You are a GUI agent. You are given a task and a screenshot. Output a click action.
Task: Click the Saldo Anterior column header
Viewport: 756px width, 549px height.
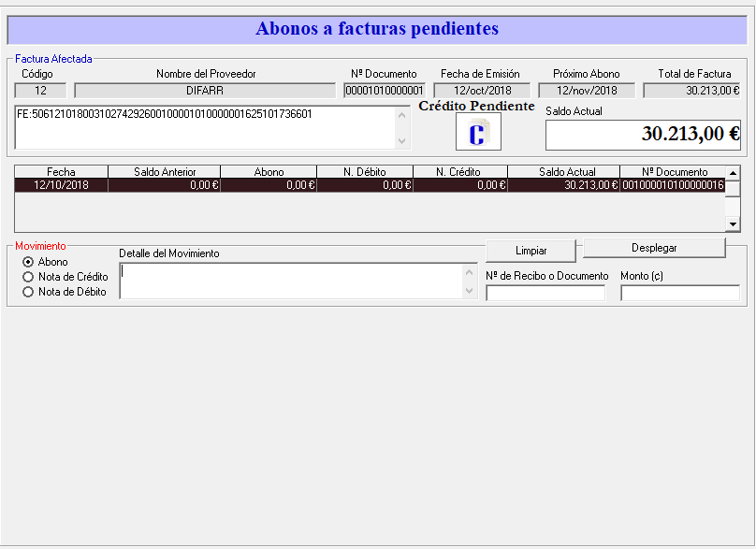point(165,172)
